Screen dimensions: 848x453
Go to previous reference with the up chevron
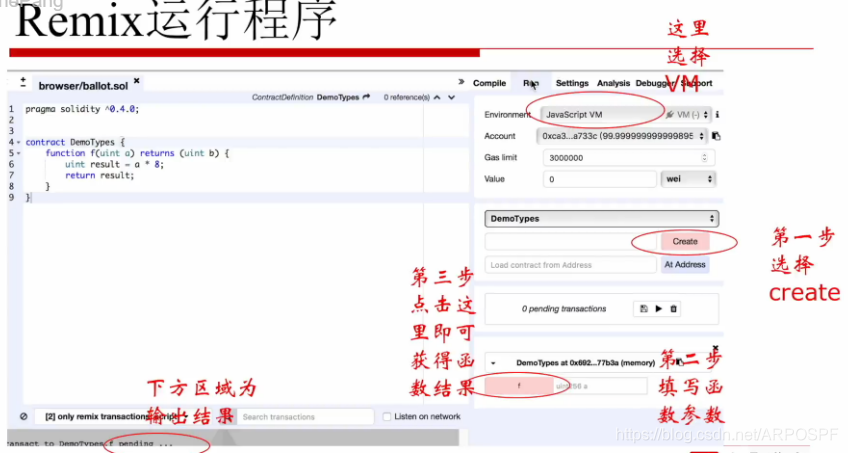[437, 97]
